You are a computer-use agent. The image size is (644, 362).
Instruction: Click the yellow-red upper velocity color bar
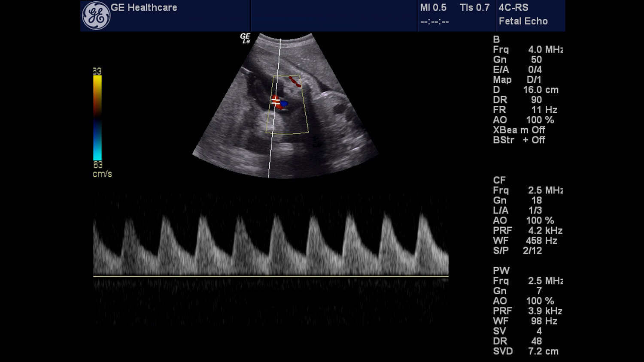(97, 96)
